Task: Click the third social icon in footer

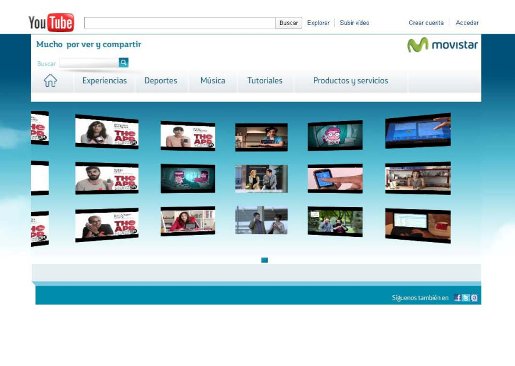Action: pos(474,298)
